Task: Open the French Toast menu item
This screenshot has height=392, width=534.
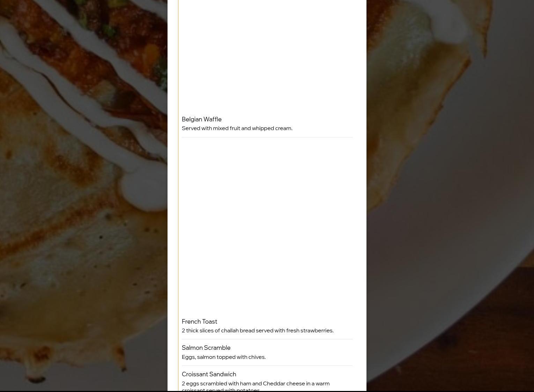Action: 267,326
